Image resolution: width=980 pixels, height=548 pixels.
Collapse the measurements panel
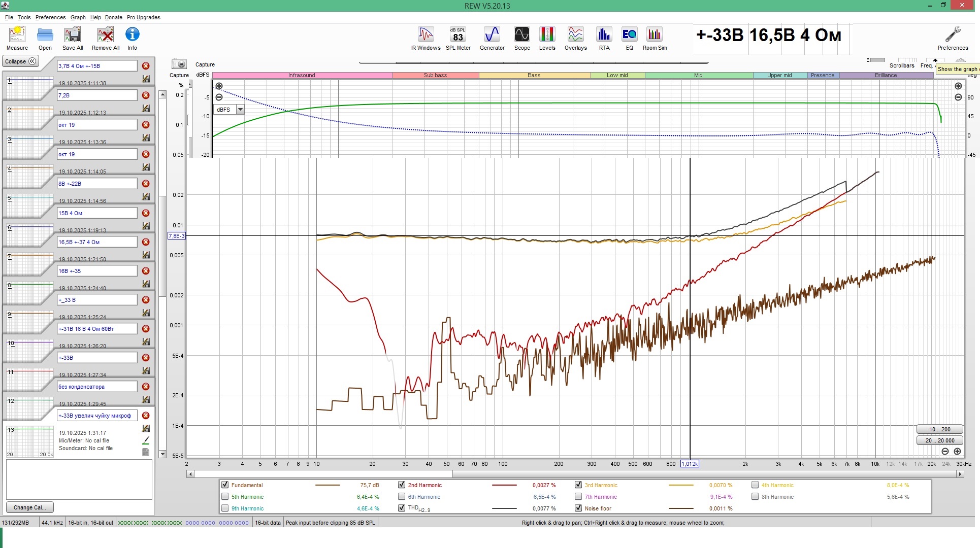(20, 61)
